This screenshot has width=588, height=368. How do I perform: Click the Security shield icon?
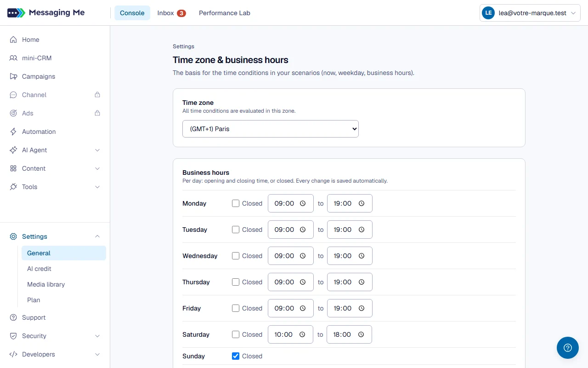[x=13, y=336]
